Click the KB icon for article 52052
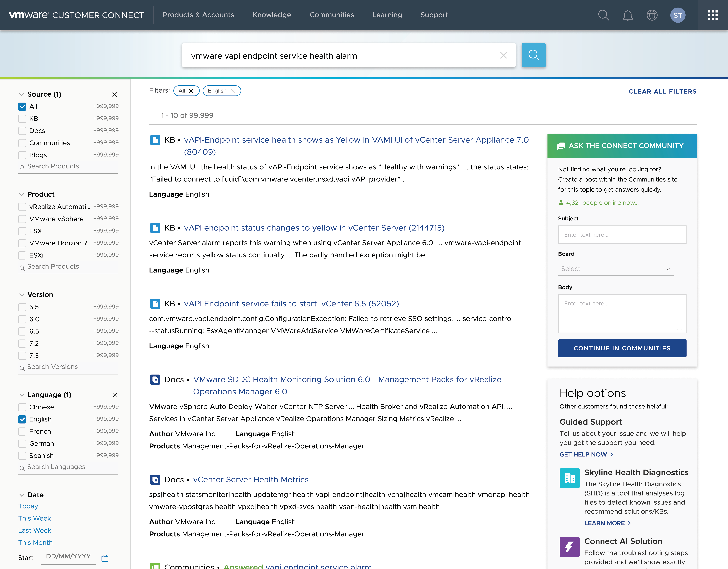 (x=155, y=304)
